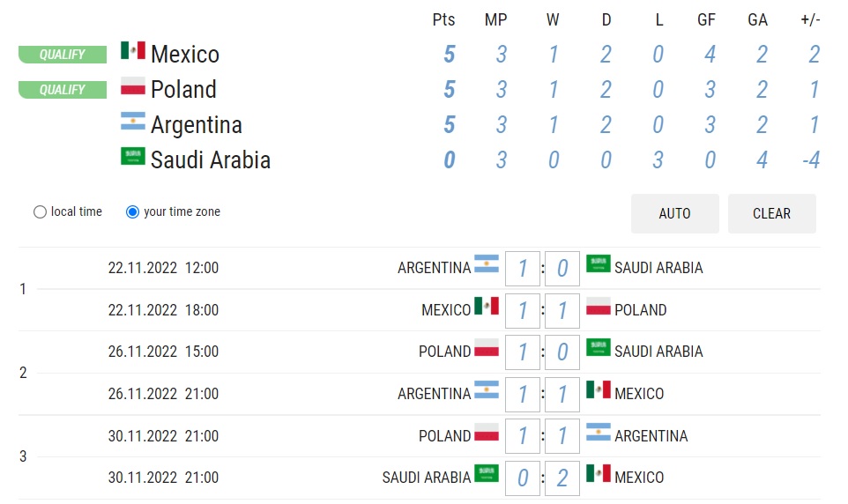Select the your time zone radio option
This screenshot has width=848, height=504.
pyautogui.click(x=132, y=212)
